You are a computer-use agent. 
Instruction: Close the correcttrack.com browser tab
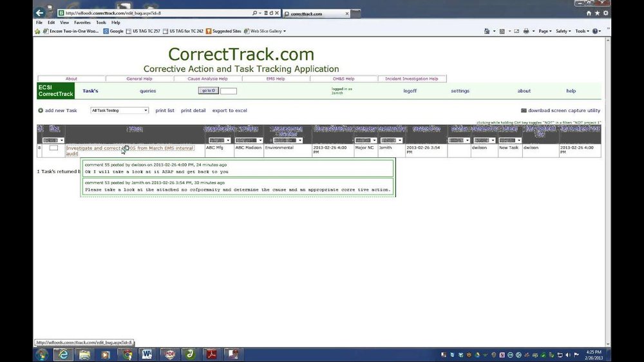[347, 14]
